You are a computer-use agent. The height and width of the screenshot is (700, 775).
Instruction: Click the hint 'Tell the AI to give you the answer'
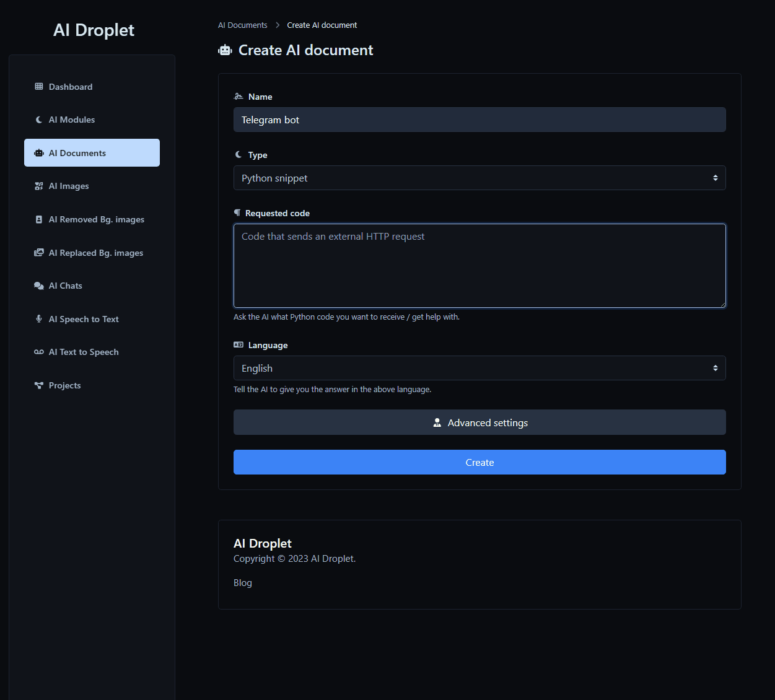[332, 390]
